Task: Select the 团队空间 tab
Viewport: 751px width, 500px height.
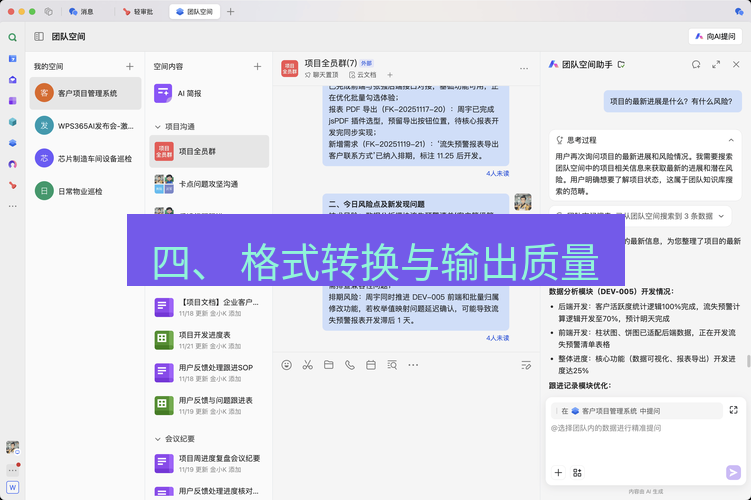Action: tap(194, 11)
